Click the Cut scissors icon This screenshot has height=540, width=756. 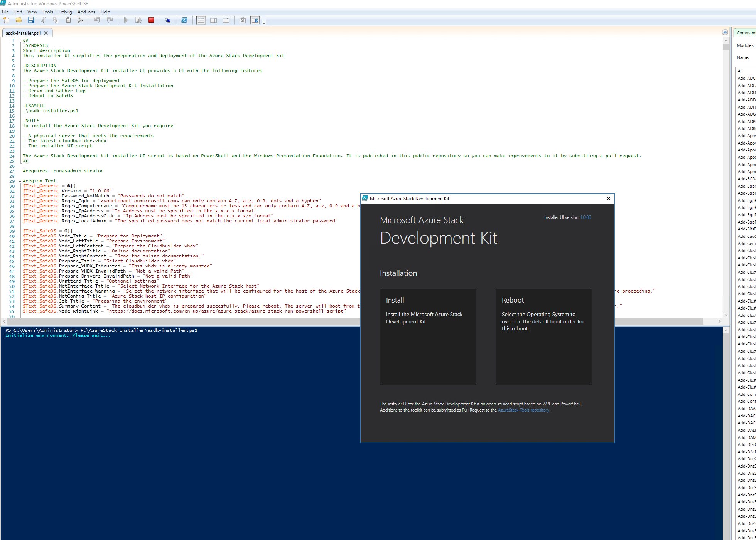43,20
